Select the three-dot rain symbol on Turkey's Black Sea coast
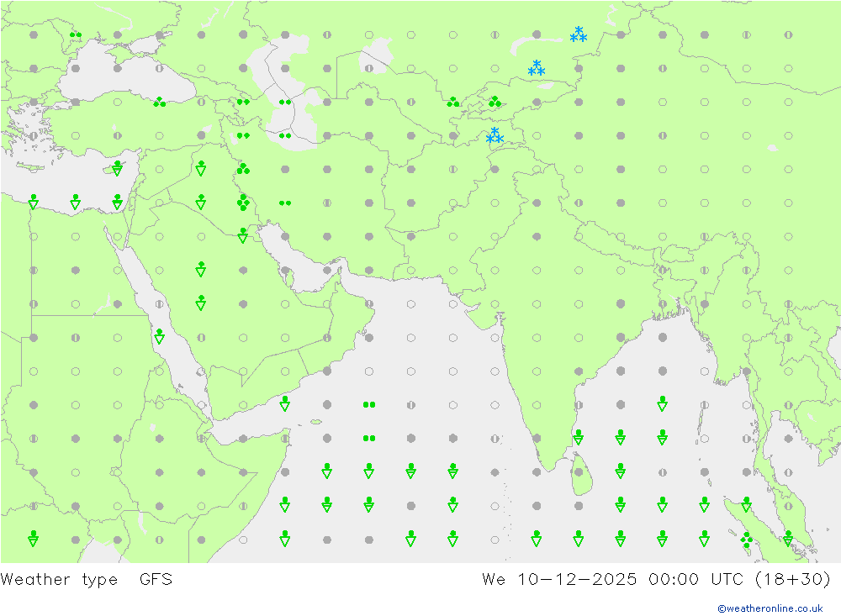 [x=159, y=102]
